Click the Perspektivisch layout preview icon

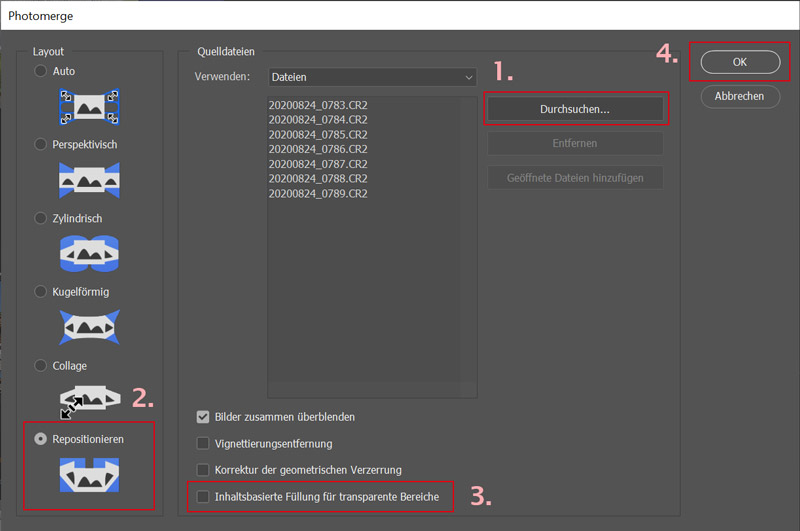[x=89, y=180]
